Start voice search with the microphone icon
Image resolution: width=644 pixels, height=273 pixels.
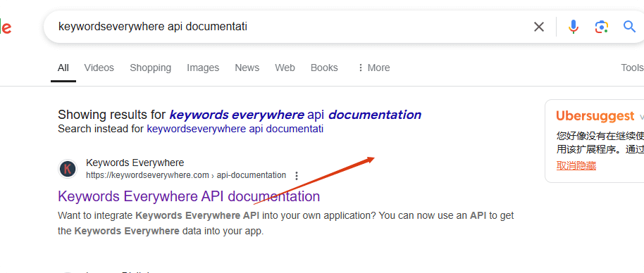click(574, 27)
